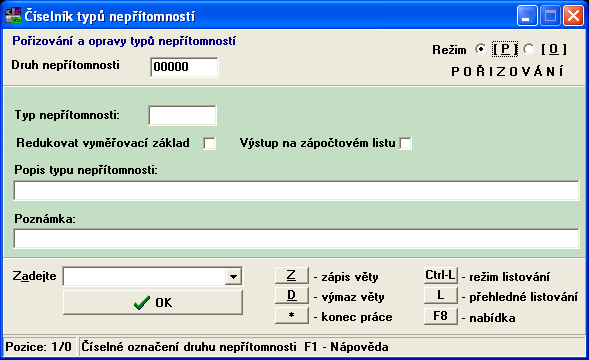This screenshot has width=589, height=360.
Task: Click the D button for výmaz věty
Action: point(291,295)
